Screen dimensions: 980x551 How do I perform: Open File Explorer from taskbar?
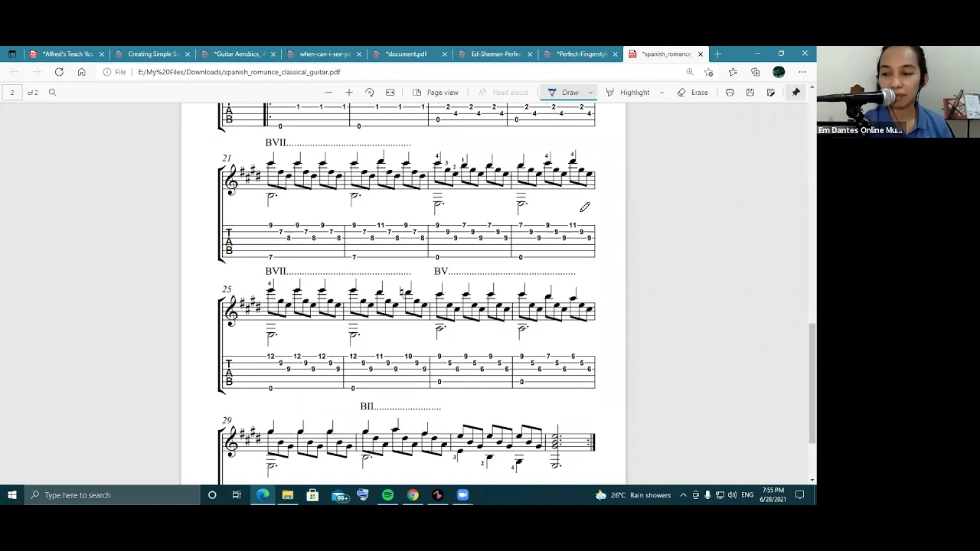[288, 495]
